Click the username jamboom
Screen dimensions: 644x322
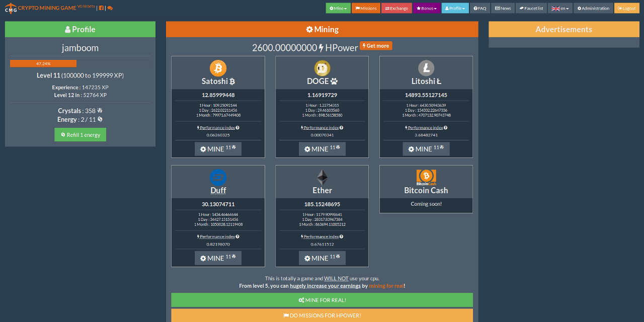coord(80,48)
